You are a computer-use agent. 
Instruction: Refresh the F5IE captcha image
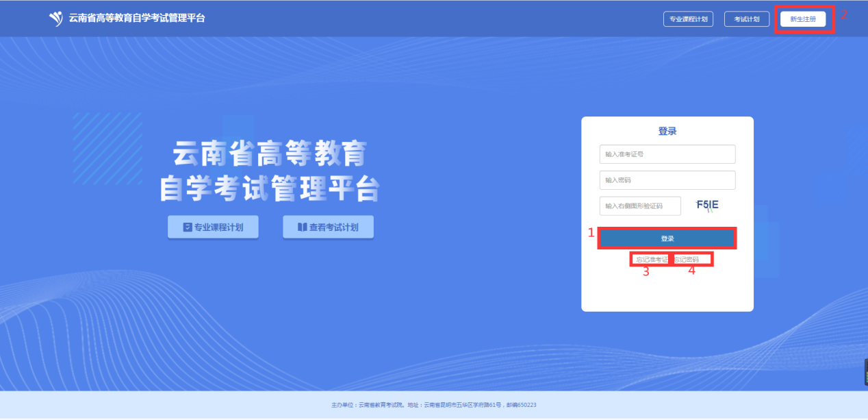(x=707, y=206)
